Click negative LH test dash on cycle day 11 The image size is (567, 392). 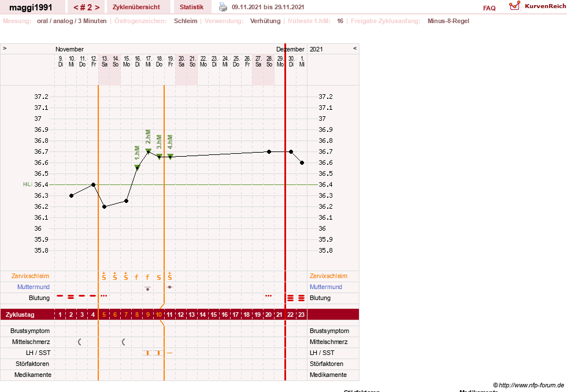coord(169,353)
